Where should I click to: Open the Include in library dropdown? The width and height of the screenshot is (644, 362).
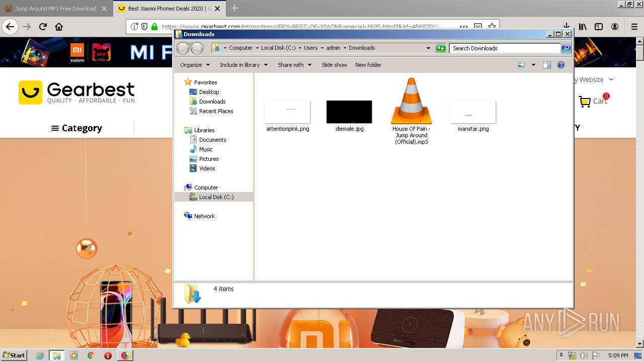[x=244, y=65]
